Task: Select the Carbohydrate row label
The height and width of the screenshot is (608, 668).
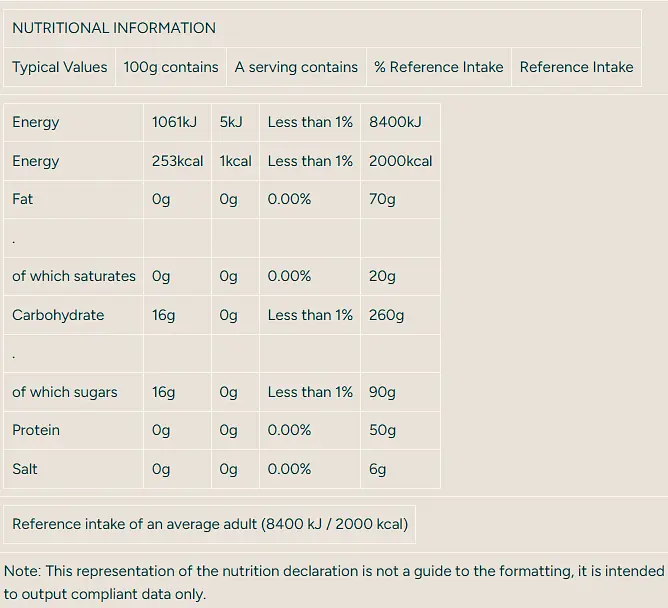Action: [58, 315]
